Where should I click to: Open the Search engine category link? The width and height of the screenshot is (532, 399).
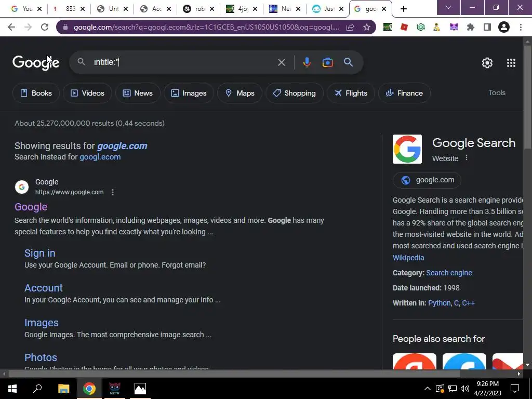tap(449, 273)
